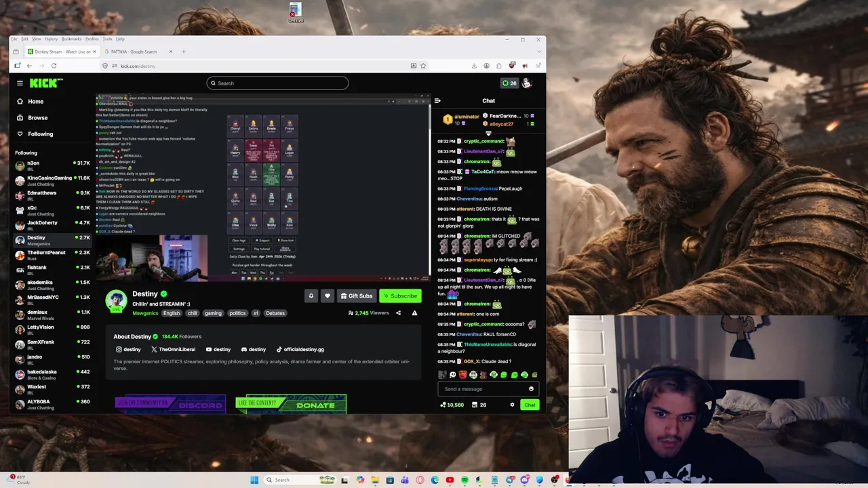Open the Kick hamburger sidebar menu

click(20, 83)
